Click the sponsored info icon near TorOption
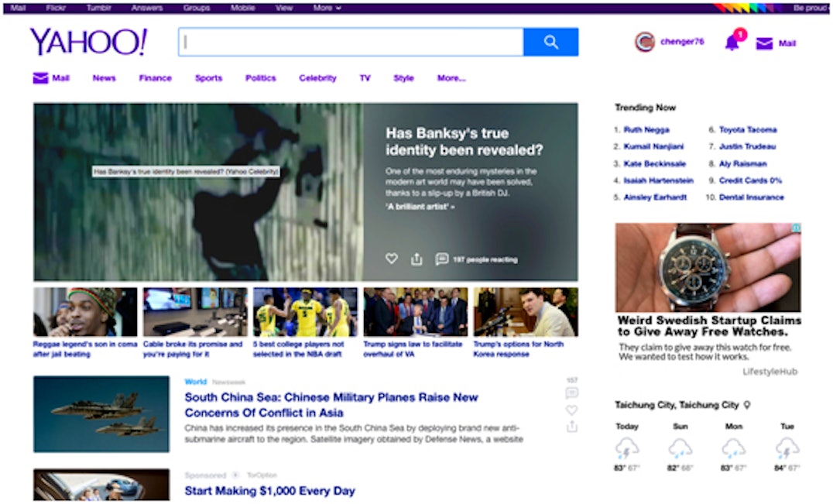The width and height of the screenshot is (833, 504). [235, 475]
